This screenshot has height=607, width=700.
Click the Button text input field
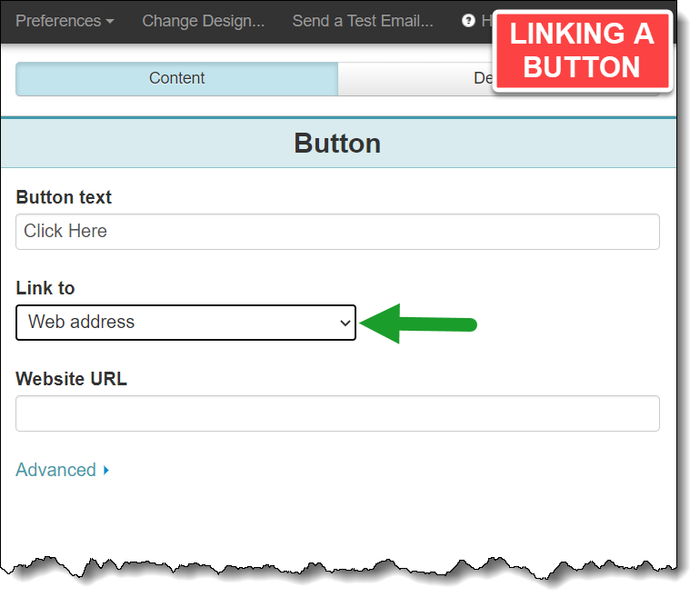pos(337,232)
